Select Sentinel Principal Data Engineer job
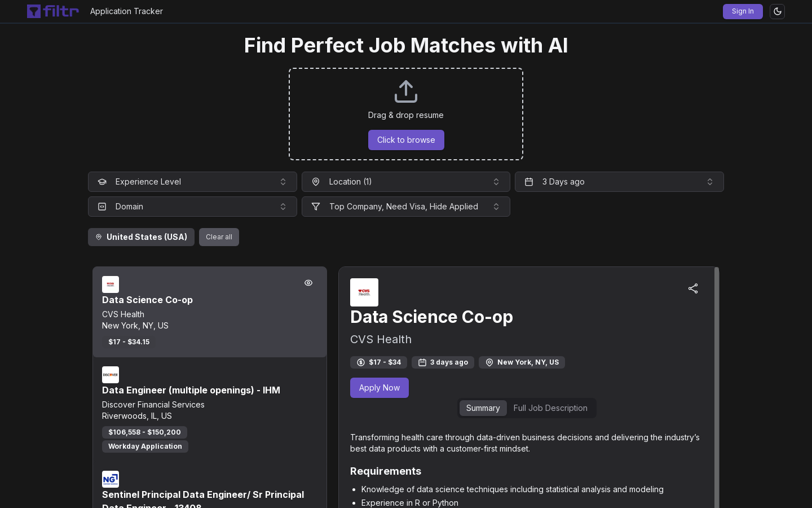This screenshot has height=508, width=812. (203, 500)
